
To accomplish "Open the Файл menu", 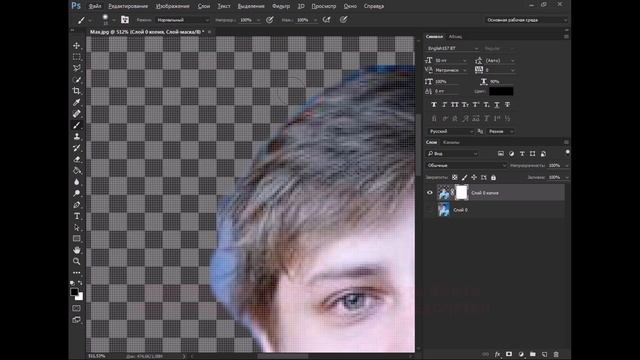I will click(95, 6).
